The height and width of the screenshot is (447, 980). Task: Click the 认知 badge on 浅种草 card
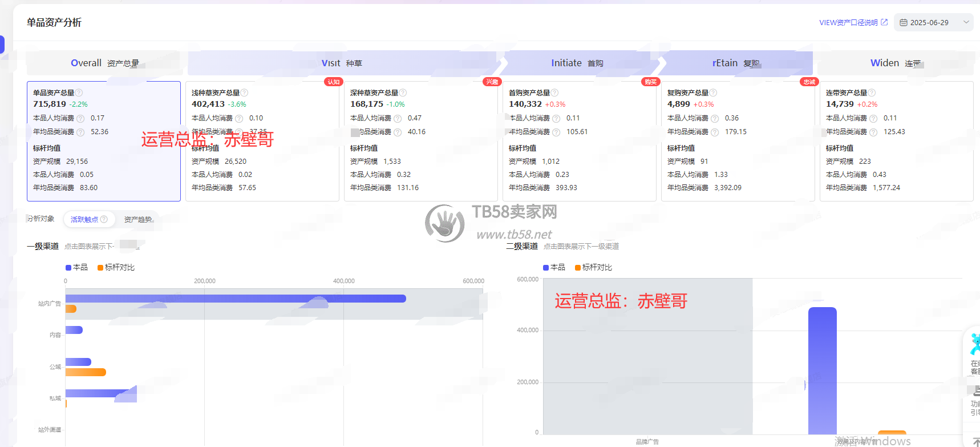[333, 82]
